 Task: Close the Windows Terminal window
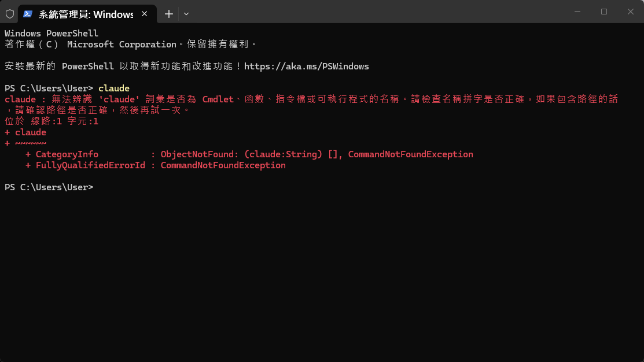(631, 12)
